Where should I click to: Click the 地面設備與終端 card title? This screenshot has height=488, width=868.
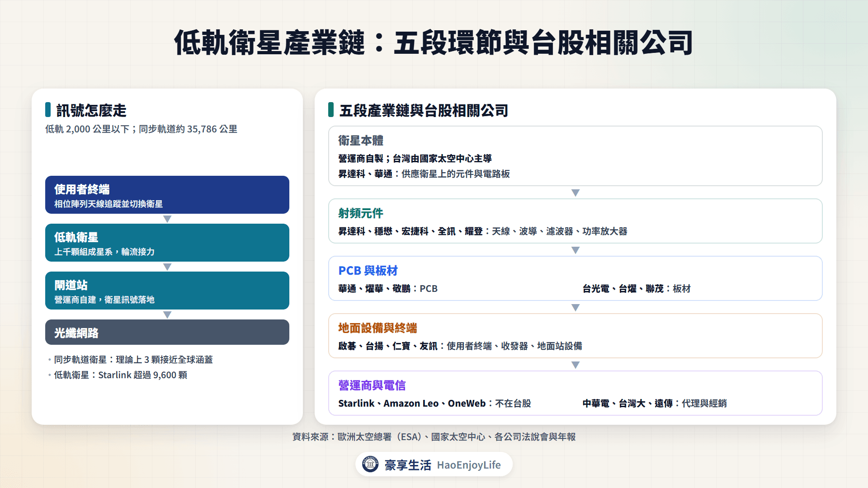377,328
